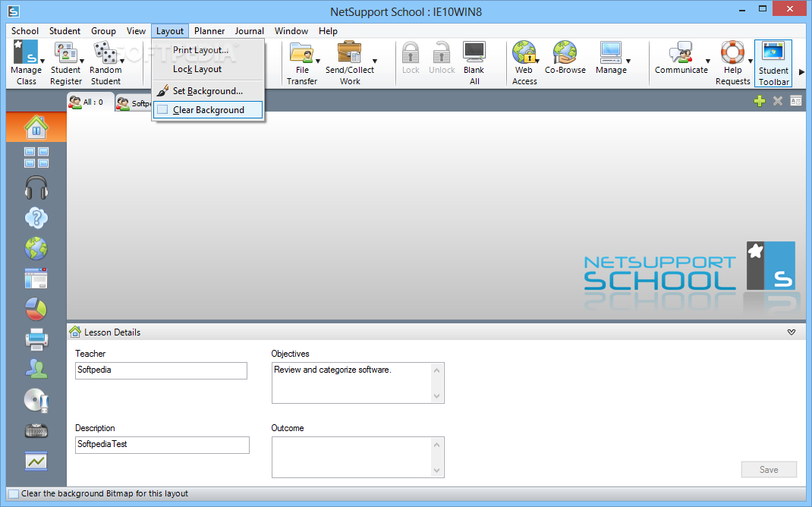Click the Teacher name field
812x507 pixels.
pos(161,370)
